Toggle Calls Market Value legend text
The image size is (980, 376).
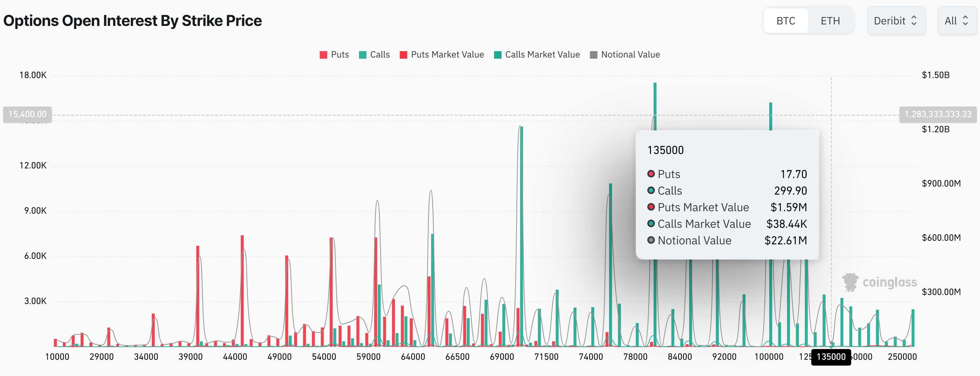tap(542, 55)
